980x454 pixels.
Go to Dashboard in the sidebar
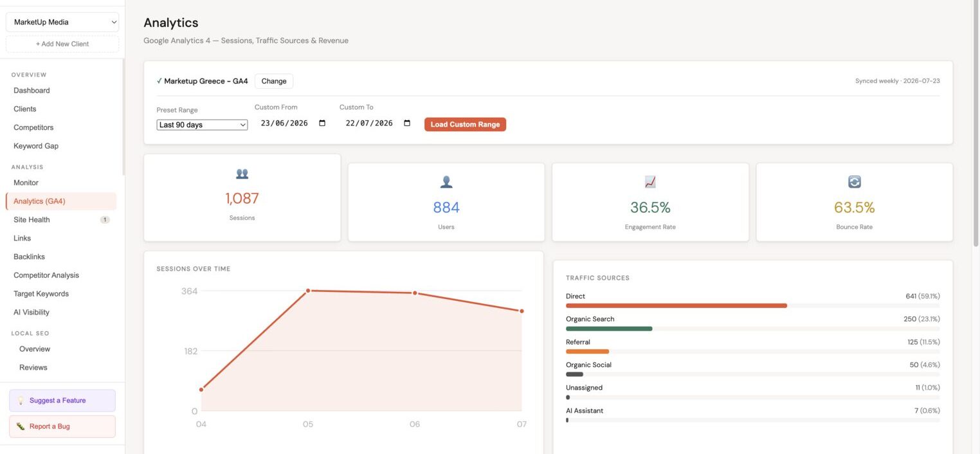pos(32,91)
